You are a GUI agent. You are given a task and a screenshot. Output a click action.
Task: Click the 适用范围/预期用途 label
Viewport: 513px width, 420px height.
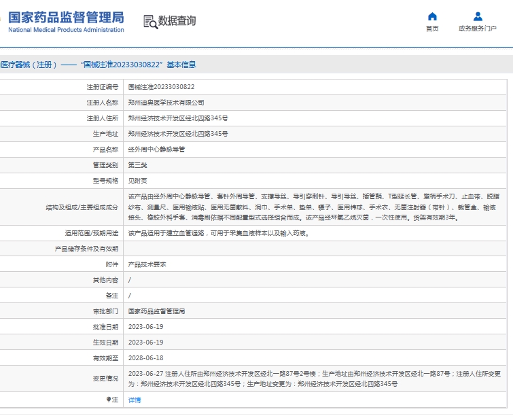point(92,233)
